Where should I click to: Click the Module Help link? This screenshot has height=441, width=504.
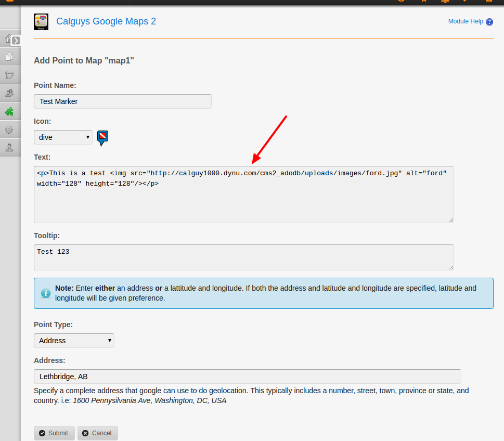466,22
